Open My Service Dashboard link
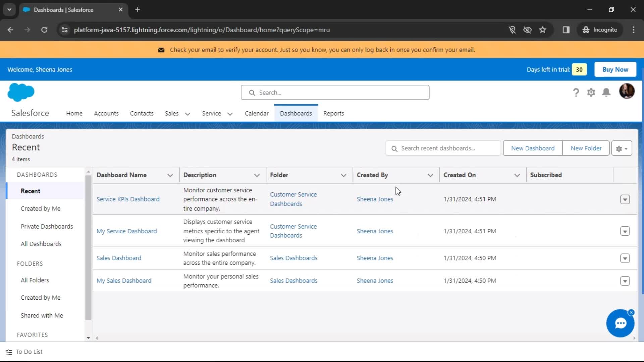Screen dimensions: 644x362 point(126,231)
